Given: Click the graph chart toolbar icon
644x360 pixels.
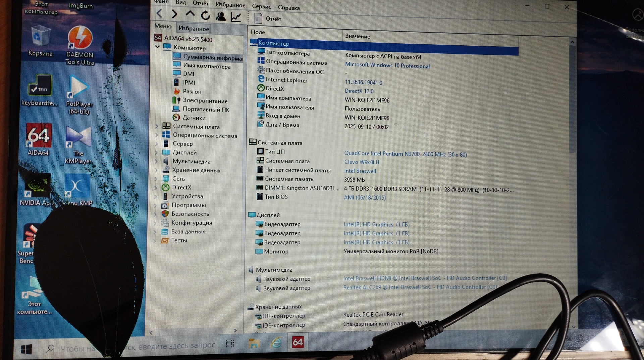Looking at the screenshot, I should (236, 17).
